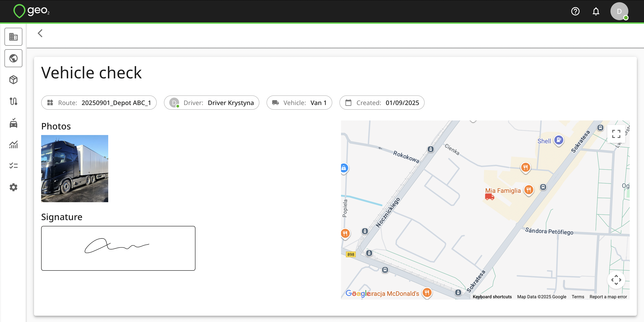Select the Vehicle Van 1 chip
The image size is (644, 322).
(299, 103)
